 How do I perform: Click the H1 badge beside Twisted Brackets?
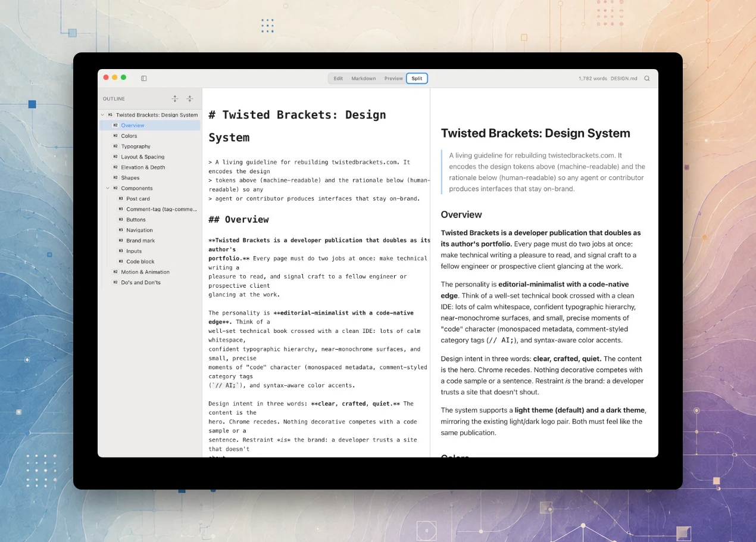click(110, 115)
